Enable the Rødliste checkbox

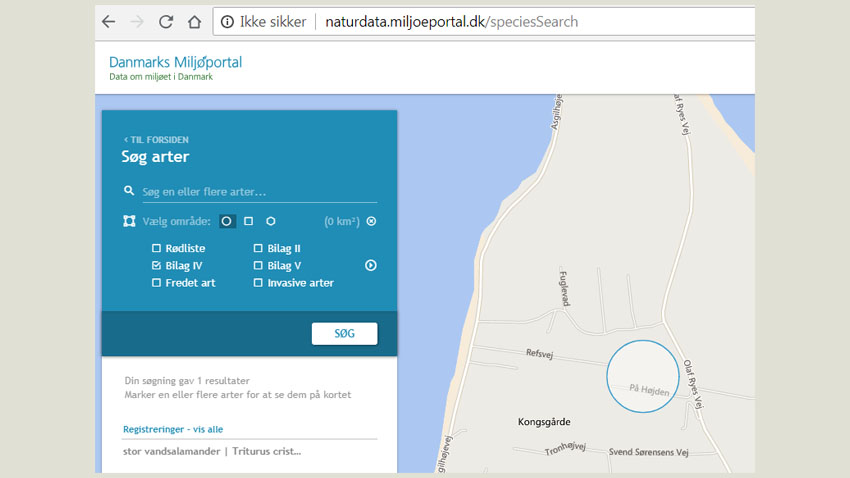click(x=156, y=248)
